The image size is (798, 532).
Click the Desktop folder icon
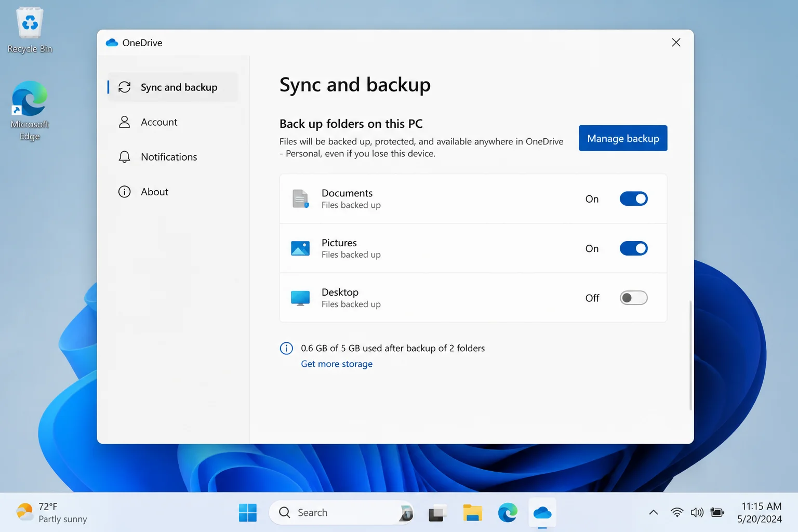(300, 298)
